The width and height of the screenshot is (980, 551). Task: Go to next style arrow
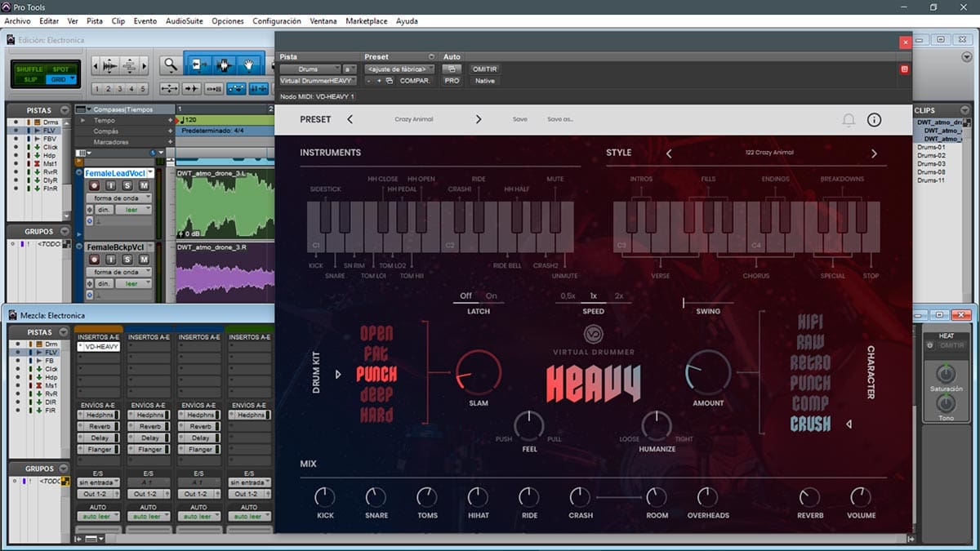(x=874, y=153)
